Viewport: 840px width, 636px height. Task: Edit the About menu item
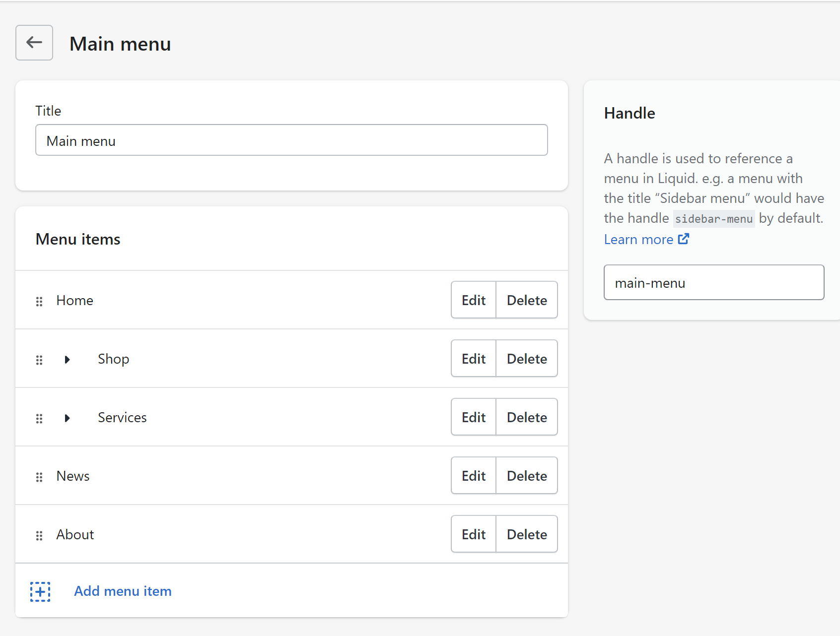[474, 534]
